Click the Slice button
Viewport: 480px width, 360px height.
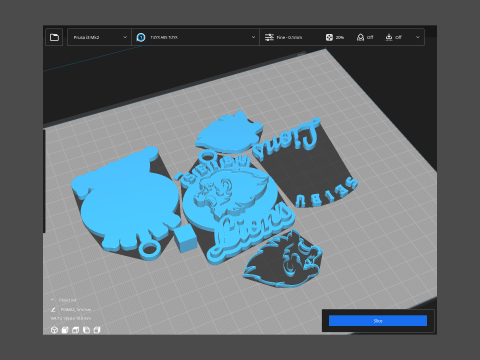(x=378, y=321)
